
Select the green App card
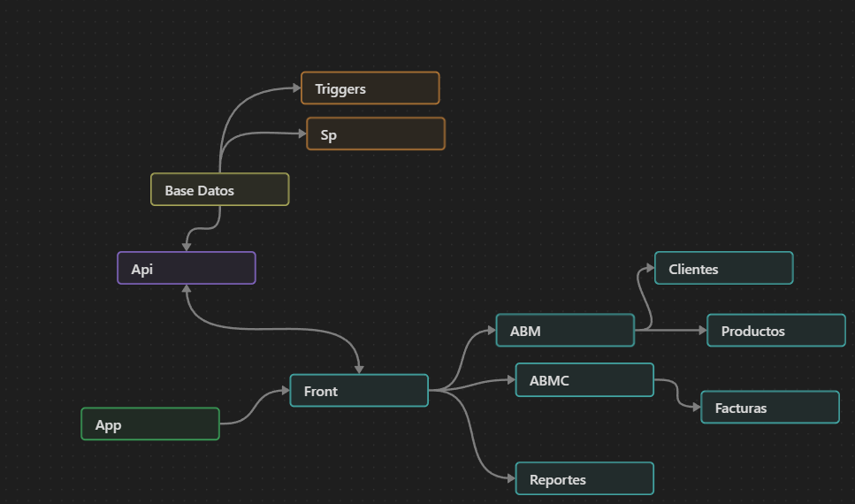149,424
